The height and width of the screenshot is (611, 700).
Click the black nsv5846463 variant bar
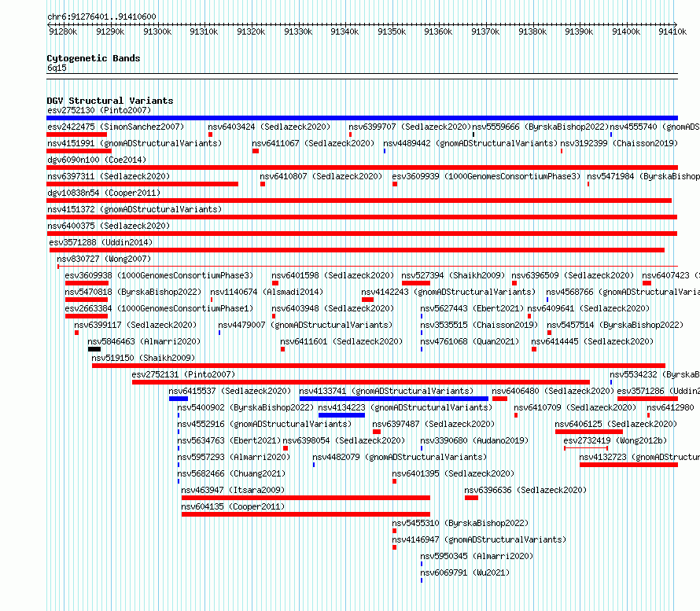(x=94, y=349)
